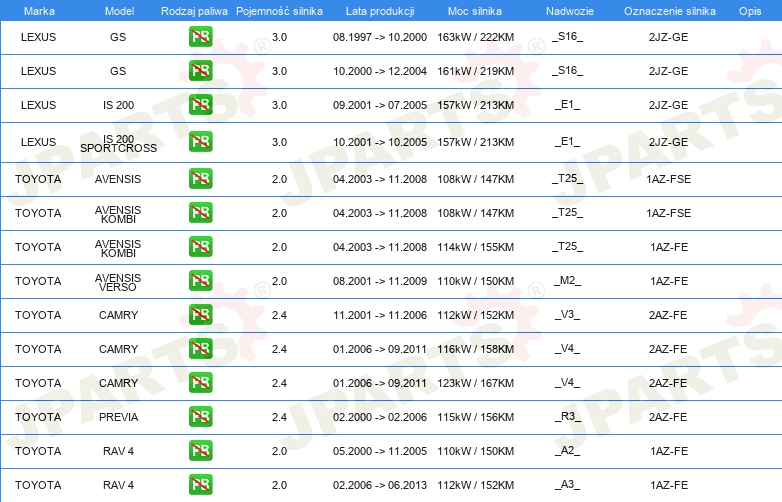Click the fuel icon for Camry _V3_
This screenshot has height=502, width=782.
point(200,315)
